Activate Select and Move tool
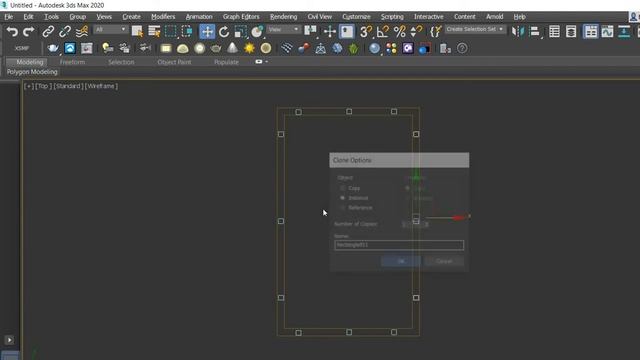 click(207, 31)
